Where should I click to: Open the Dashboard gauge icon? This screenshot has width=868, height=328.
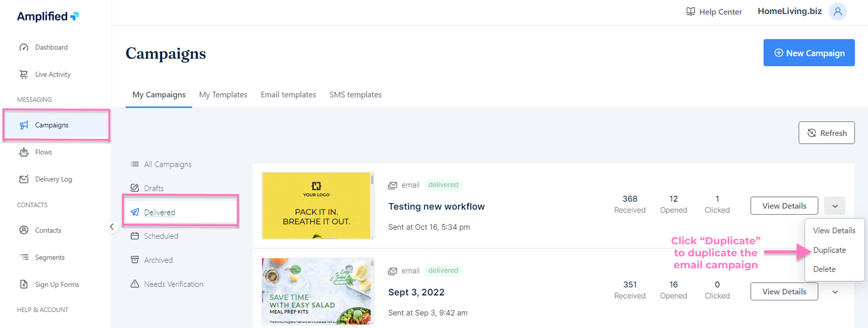[24, 47]
